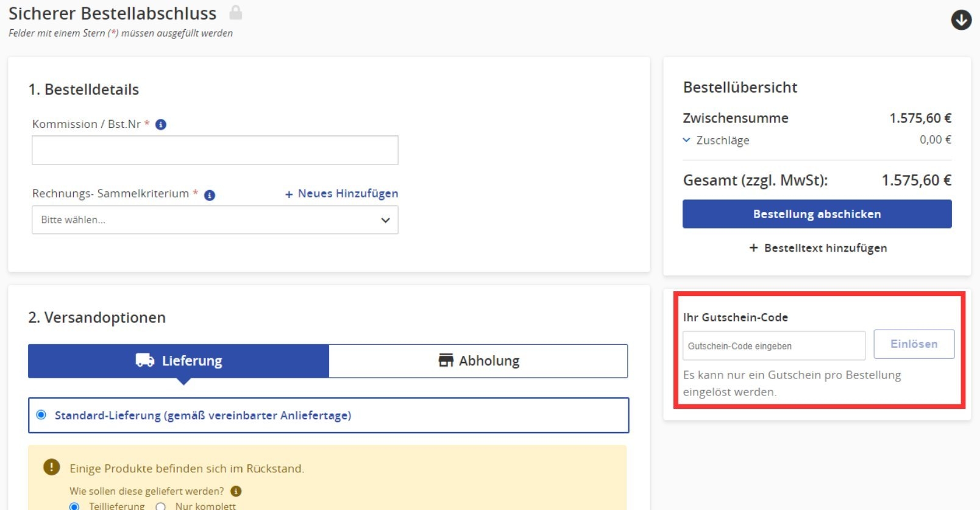980x510 pixels.
Task: Click 'Einige Produkte befinden sich im Rückstand.' text
Action: pos(187,469)
